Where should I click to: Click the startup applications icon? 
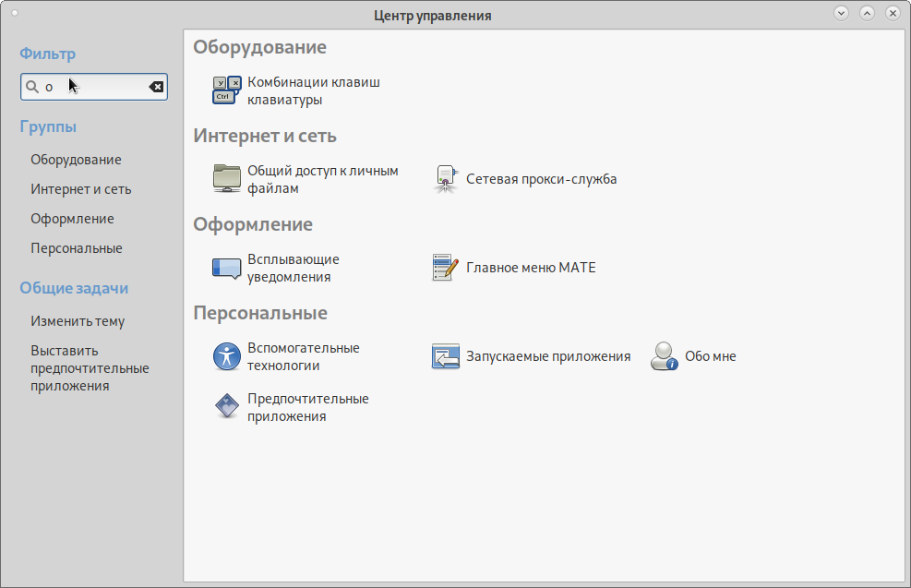click(x=446, y=356)
